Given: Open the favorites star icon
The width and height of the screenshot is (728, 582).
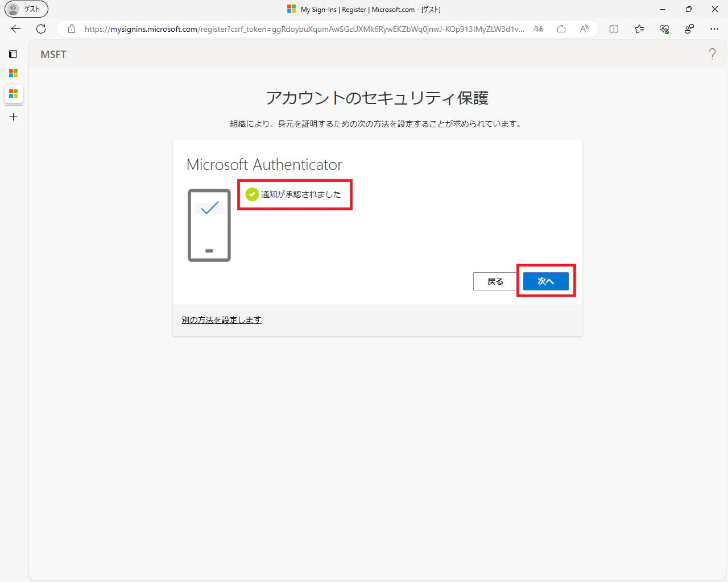Looking at the screenshot, I should (x=639, y=29).
